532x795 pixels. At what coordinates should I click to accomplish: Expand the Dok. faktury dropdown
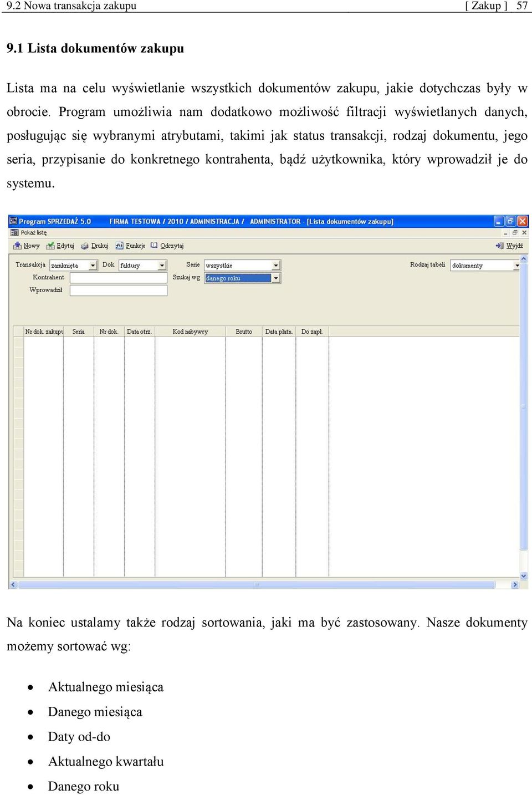point(162,266)
